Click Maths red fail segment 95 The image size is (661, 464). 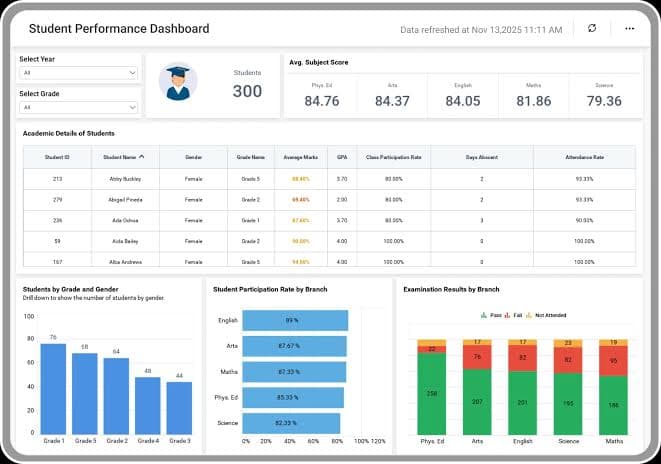[613, 361]
